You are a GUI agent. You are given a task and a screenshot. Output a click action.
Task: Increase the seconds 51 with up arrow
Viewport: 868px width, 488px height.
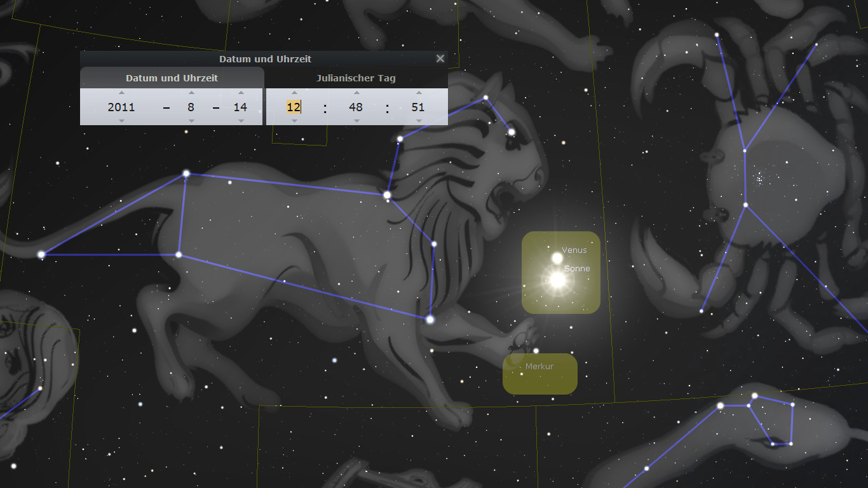pyautogui.click(x=419, y=93)
